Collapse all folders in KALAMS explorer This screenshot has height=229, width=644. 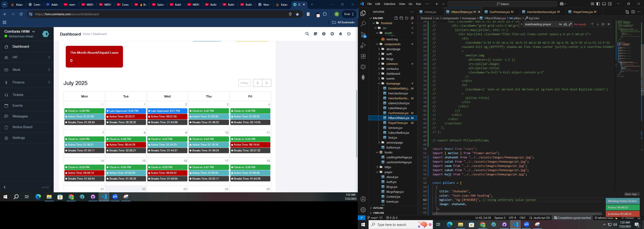(x=412, y=18)
